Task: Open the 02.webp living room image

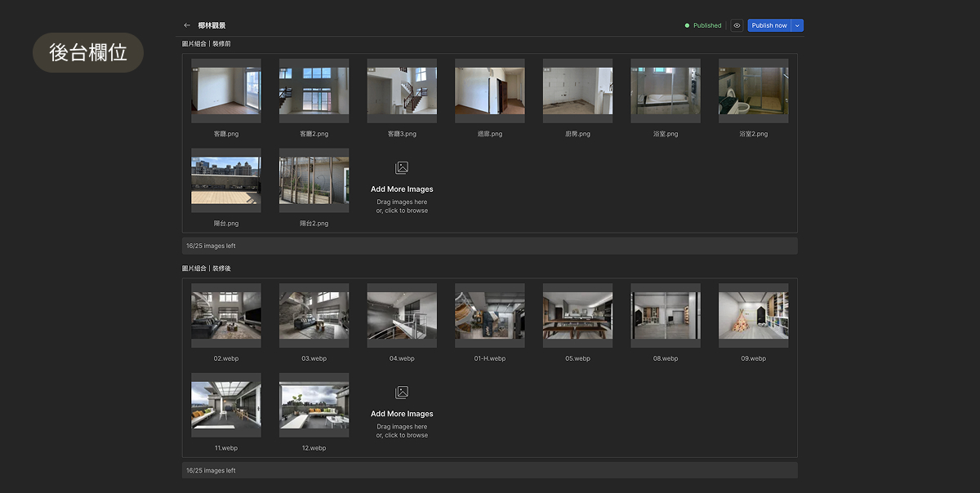Action: point(226,316)
